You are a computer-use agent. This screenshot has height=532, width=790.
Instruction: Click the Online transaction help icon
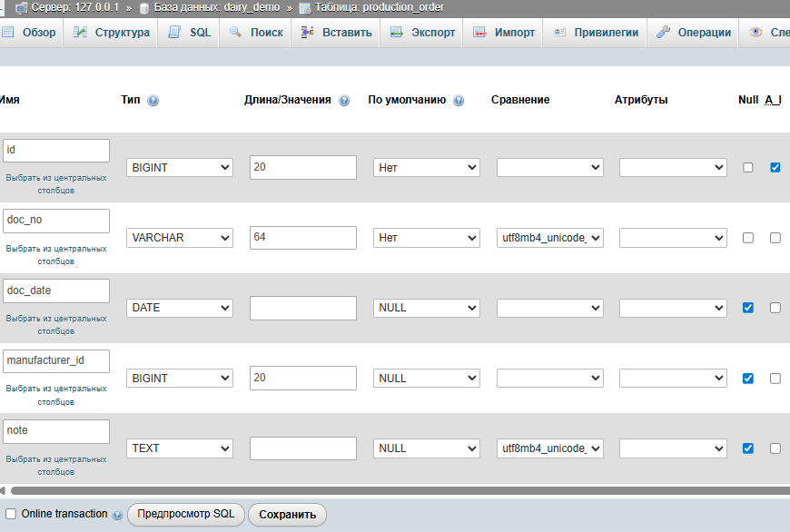click(117, 515)
